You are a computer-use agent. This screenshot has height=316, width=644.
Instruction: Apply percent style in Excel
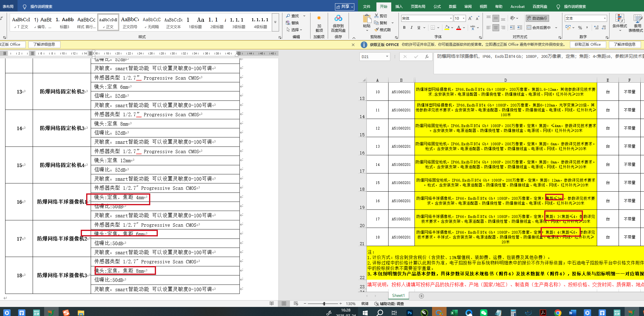point(580,28)
